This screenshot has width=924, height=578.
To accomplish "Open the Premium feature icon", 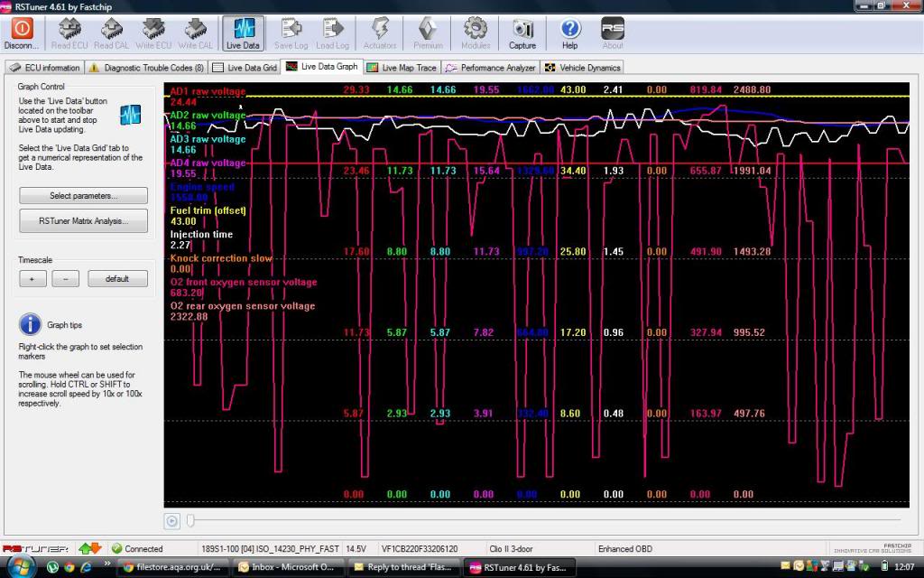I will (x=428, y=33).
